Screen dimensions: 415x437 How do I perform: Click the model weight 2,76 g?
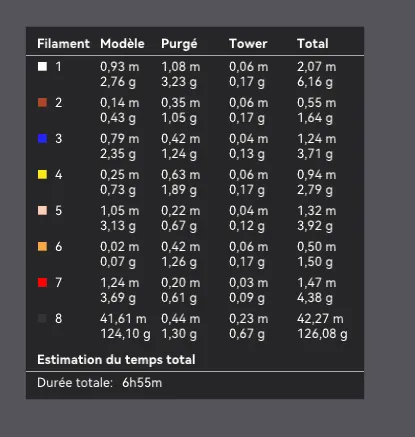coord(118,82)
